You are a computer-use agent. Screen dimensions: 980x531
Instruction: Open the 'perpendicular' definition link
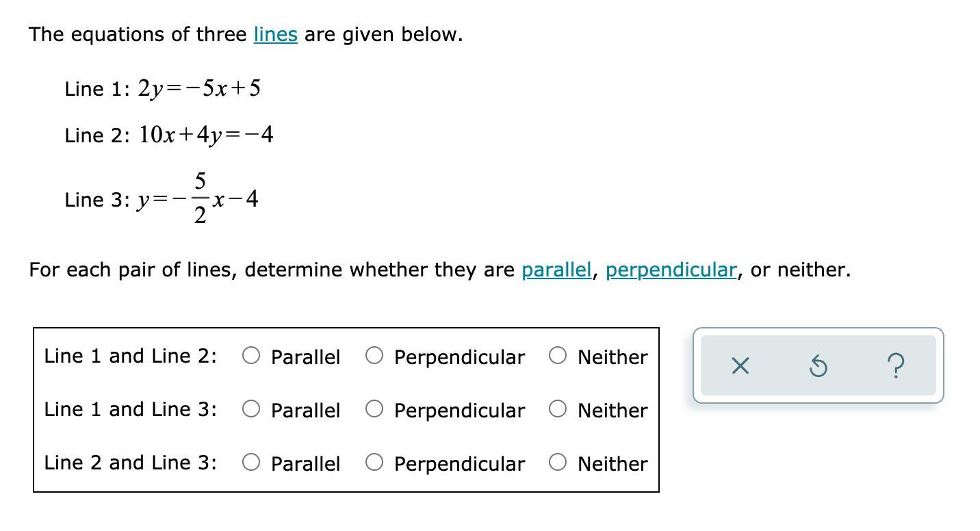pyautogui.click(x=671, y=270)
